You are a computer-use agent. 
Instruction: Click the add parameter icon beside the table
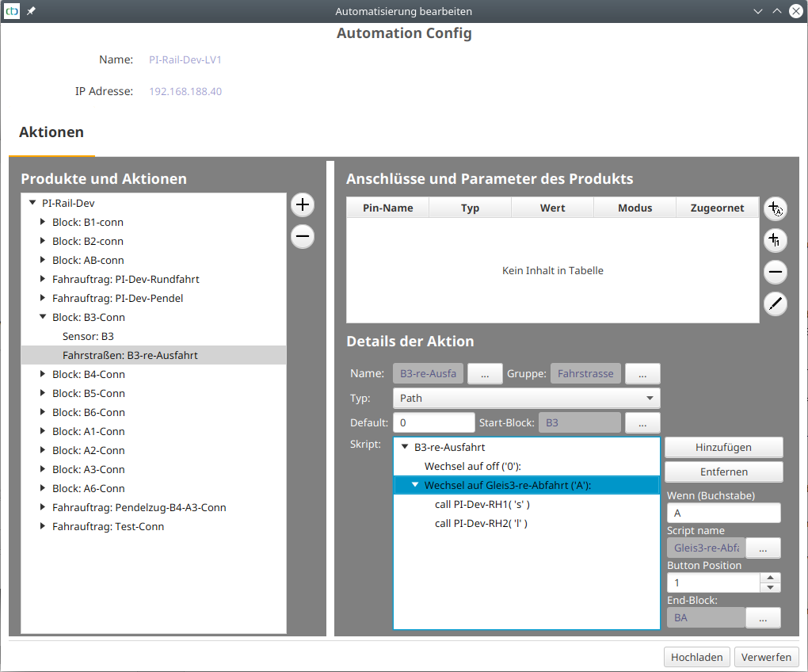pos(775,240)
